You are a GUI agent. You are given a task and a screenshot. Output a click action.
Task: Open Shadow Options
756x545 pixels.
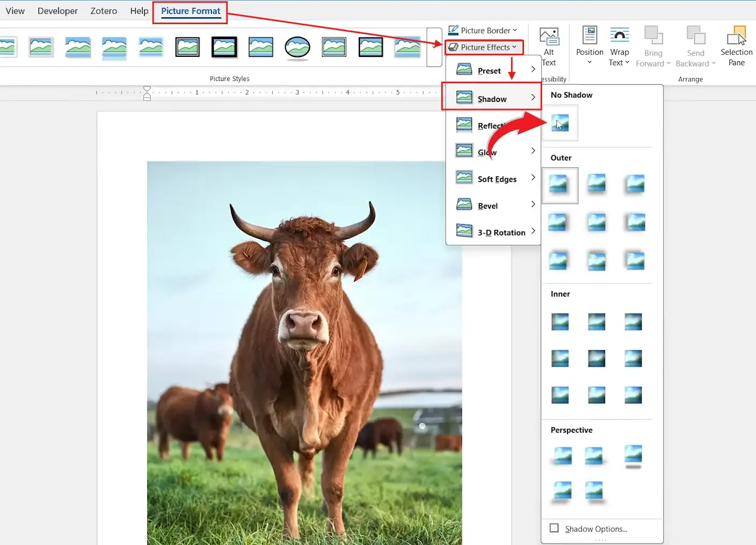pos(596,529)
